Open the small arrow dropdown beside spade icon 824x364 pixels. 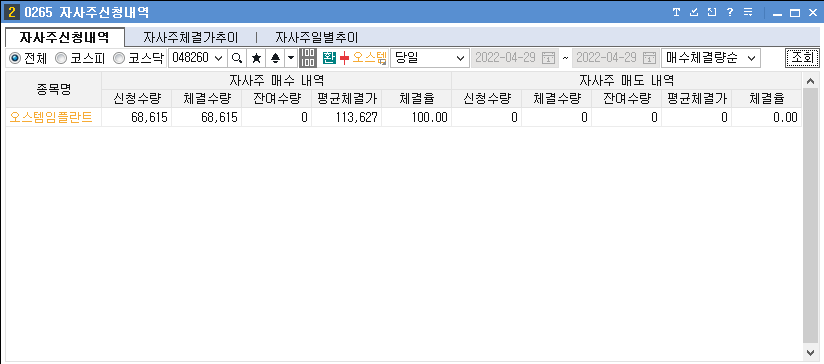pos(291,58)
